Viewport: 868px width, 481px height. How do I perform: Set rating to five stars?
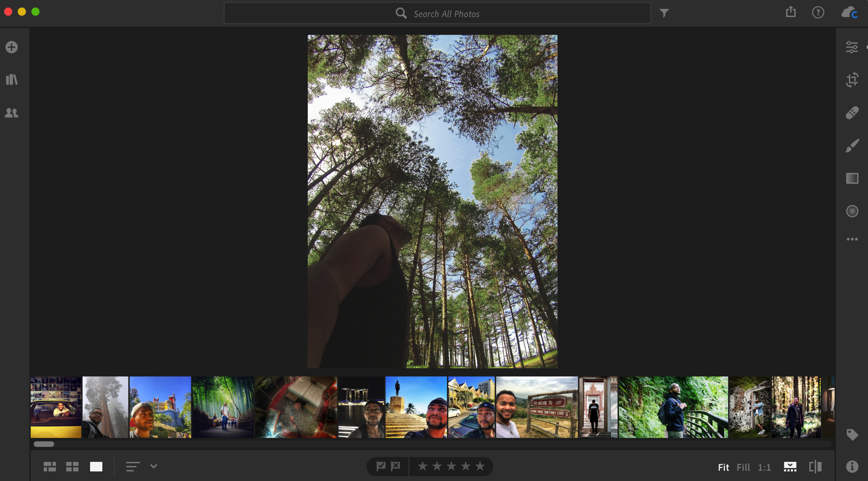[x=480, y=466]
